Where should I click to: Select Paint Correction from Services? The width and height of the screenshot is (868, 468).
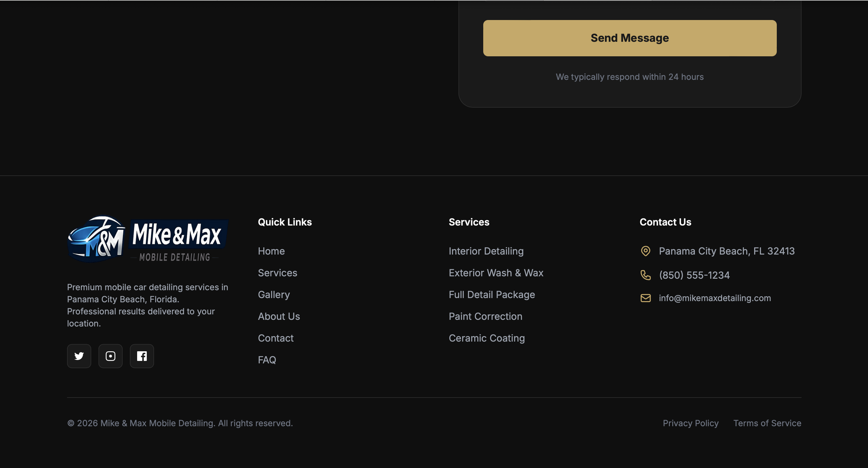pos(485,316)
